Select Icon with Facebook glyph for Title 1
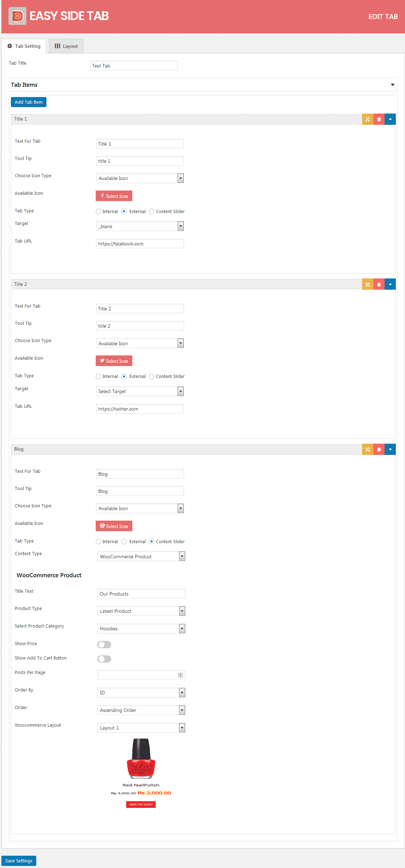The height and width of the screenshot is (868, 405). [x=114, y=196]
